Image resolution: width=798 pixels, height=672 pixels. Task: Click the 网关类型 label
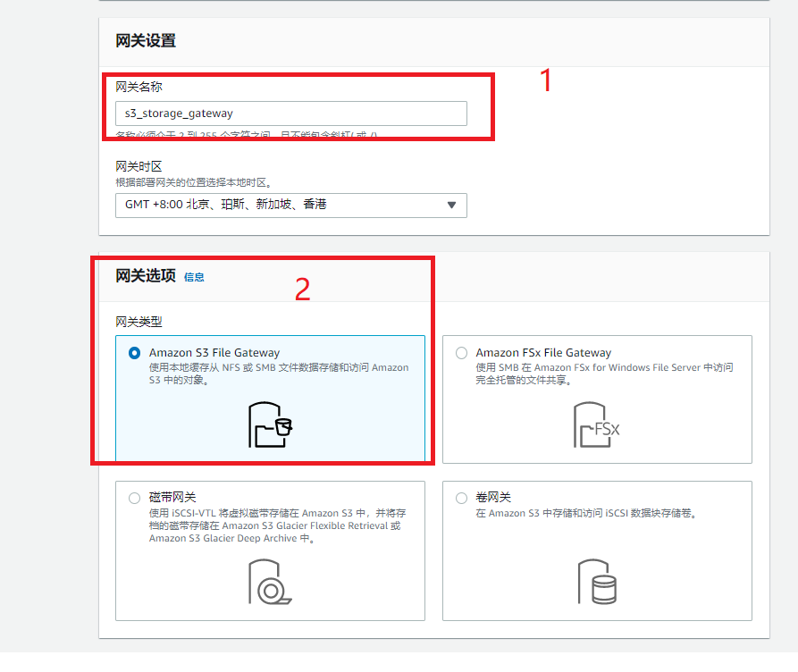[x=139, y=322]
